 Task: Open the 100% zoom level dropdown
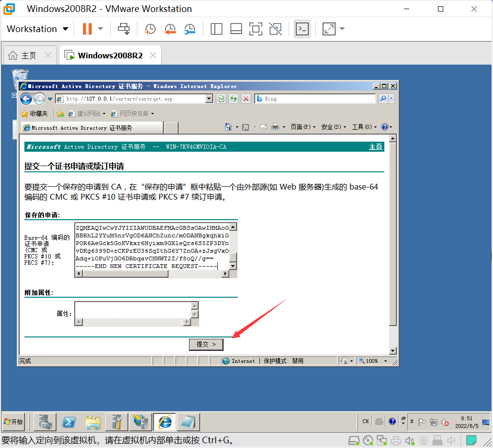pyautogui.click(x=385, y=361)
